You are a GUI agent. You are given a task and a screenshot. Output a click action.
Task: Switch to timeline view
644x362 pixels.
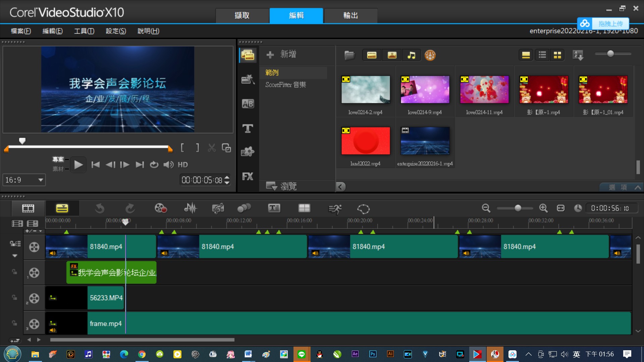62,208
